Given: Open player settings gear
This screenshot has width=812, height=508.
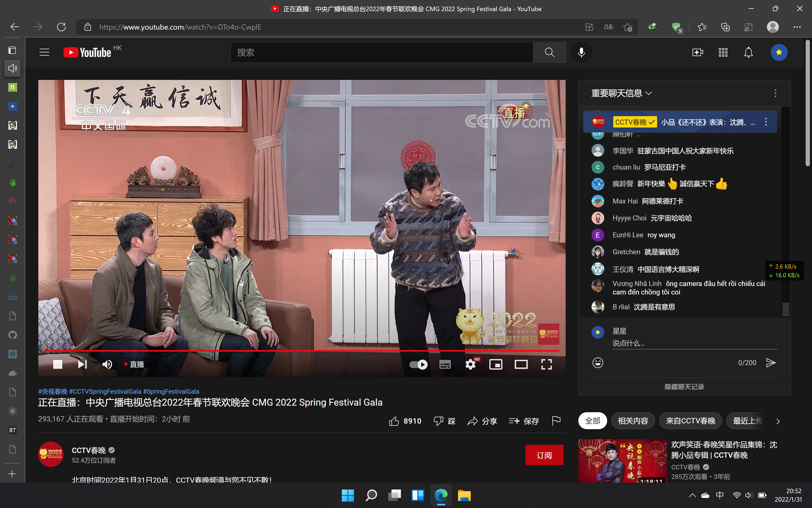Looking at the screenshot, I should click(x=470, y=364).
